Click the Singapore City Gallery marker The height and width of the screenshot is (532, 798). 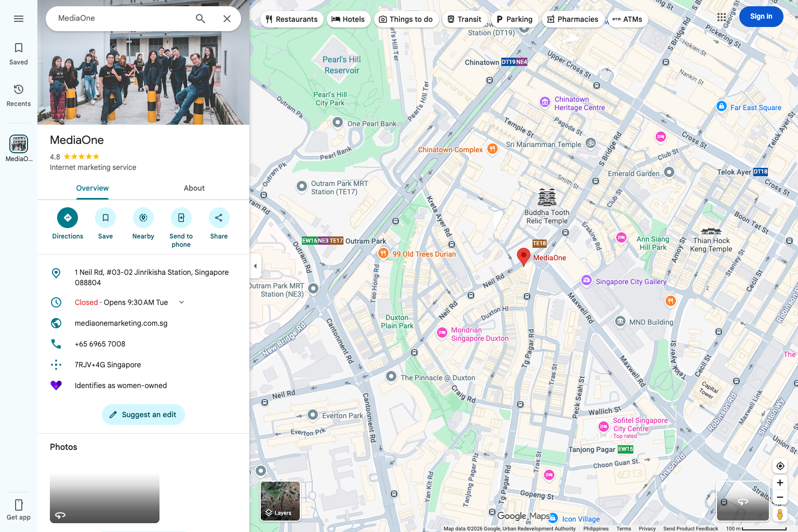[587, 281]
